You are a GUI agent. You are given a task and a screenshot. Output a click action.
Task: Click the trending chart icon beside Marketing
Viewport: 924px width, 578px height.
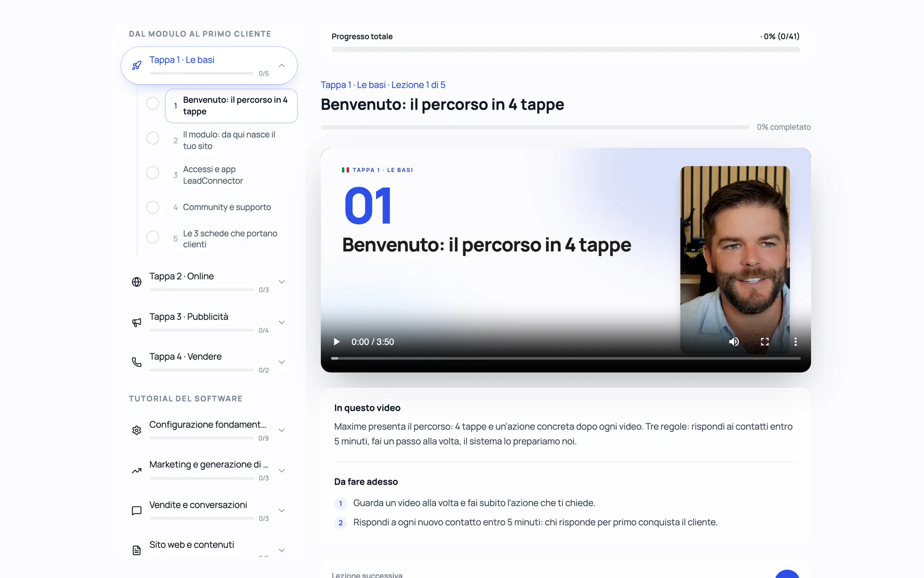(137, 471)
